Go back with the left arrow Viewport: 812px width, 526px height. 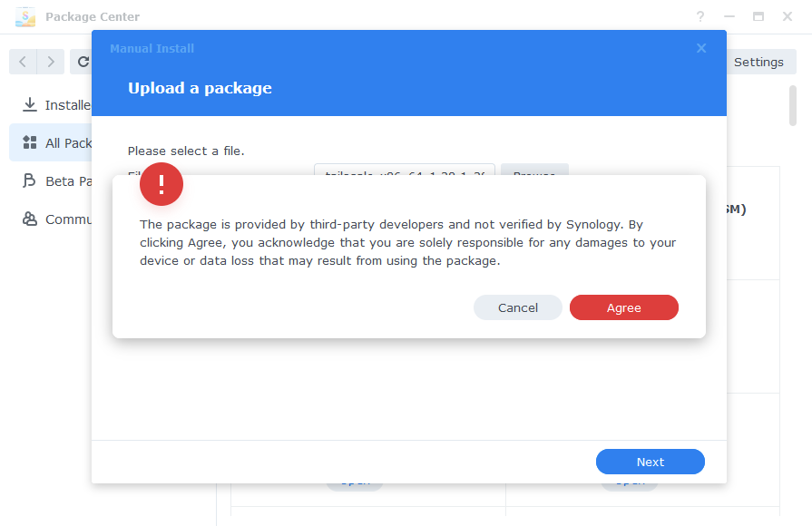click(x=23, y=62)
